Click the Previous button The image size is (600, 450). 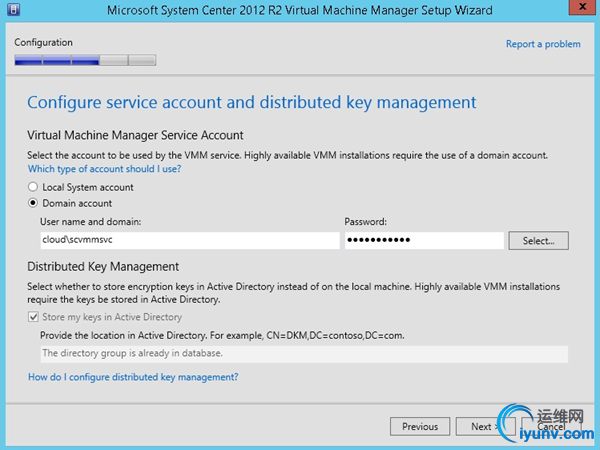pyautogui.click(x=420, y=426)
